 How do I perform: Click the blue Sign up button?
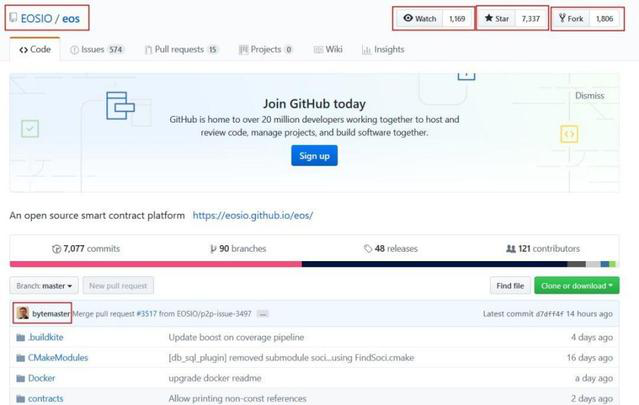314,156
